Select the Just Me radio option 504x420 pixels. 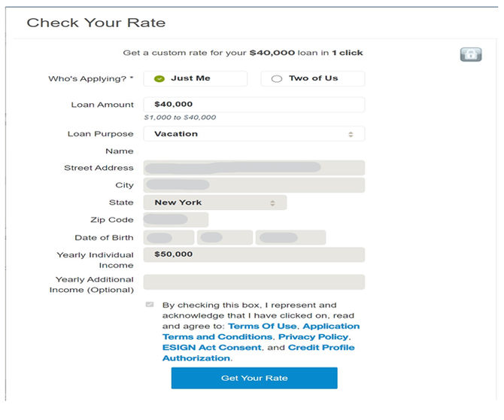tap(160, 78)
